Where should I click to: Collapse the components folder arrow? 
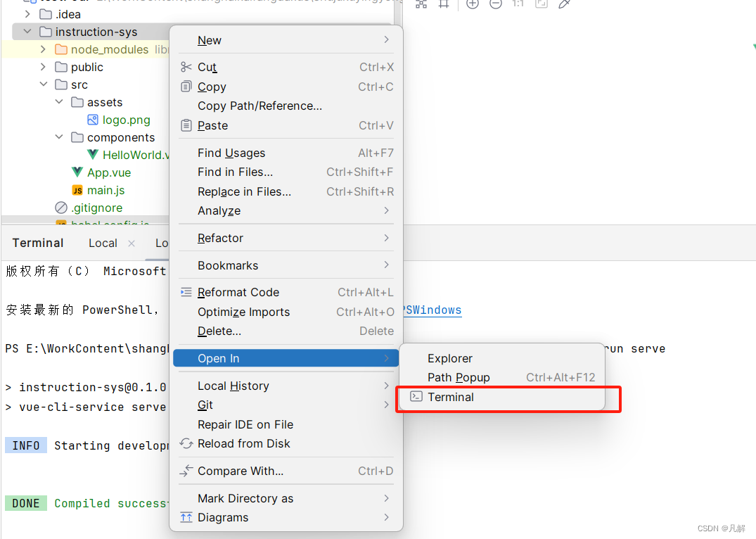pos(59,137)
